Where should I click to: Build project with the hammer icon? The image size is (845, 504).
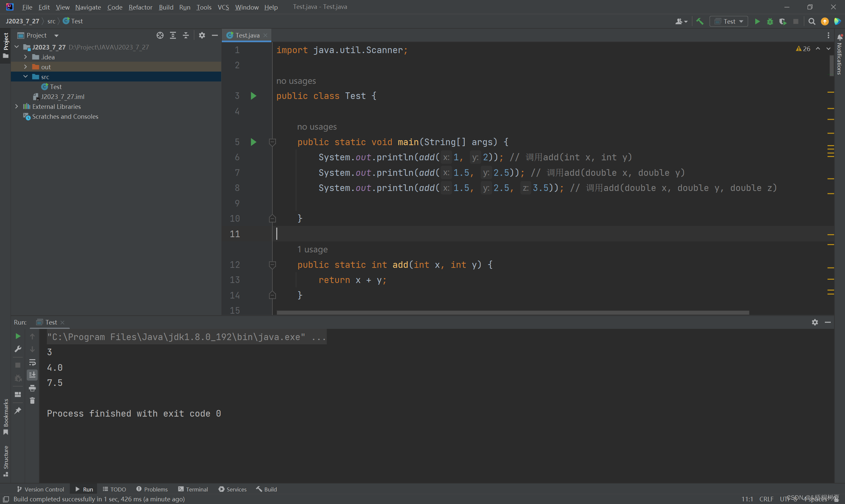pyautogui.click(x=699, y=21)
